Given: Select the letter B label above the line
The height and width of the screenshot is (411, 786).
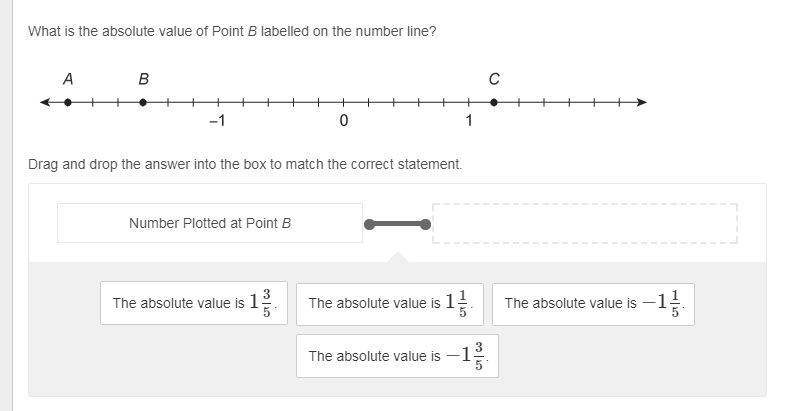Looking at the screenshot, I should click(143, 79).
